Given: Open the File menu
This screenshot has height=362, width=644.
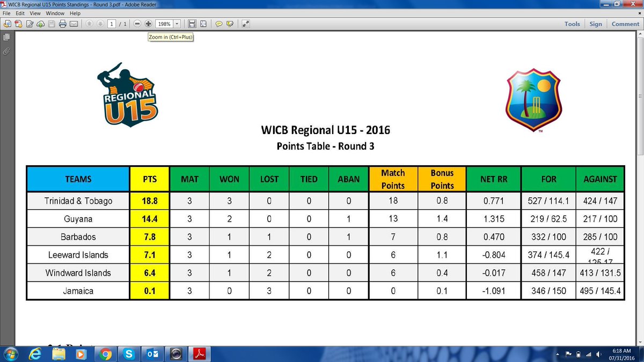Looking at the screenshot, I should click(6, 13).
